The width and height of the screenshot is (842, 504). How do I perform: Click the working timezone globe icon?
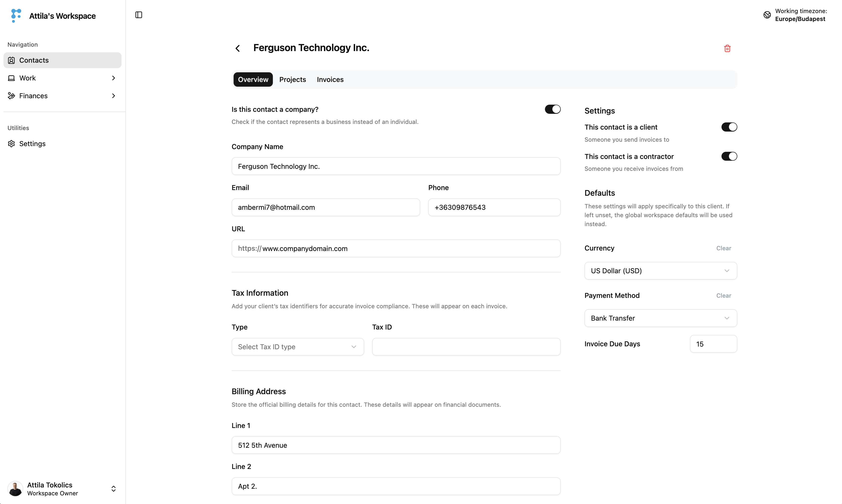[x=767, y=15]
